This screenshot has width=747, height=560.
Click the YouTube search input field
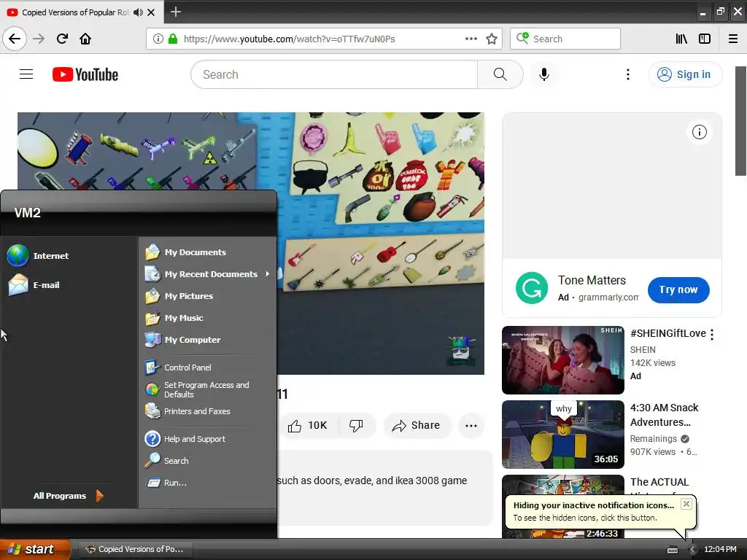[x=334, y=74]
